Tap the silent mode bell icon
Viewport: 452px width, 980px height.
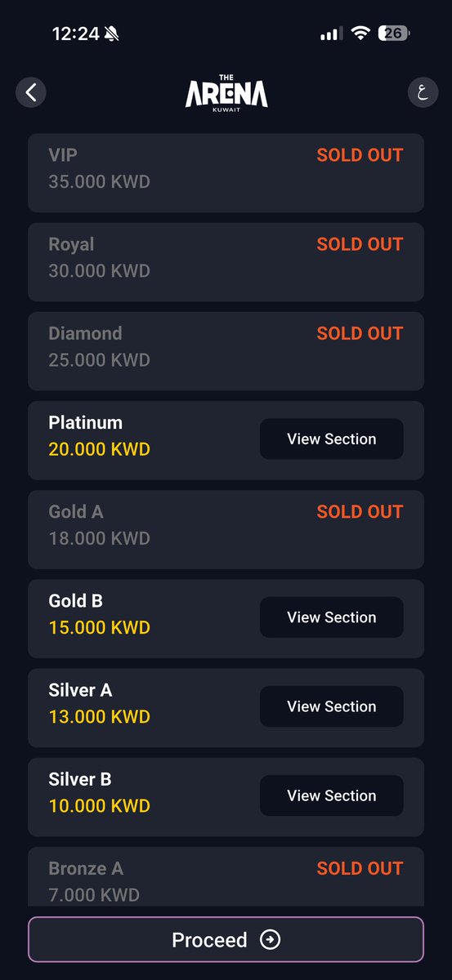[x=111, y=33]
